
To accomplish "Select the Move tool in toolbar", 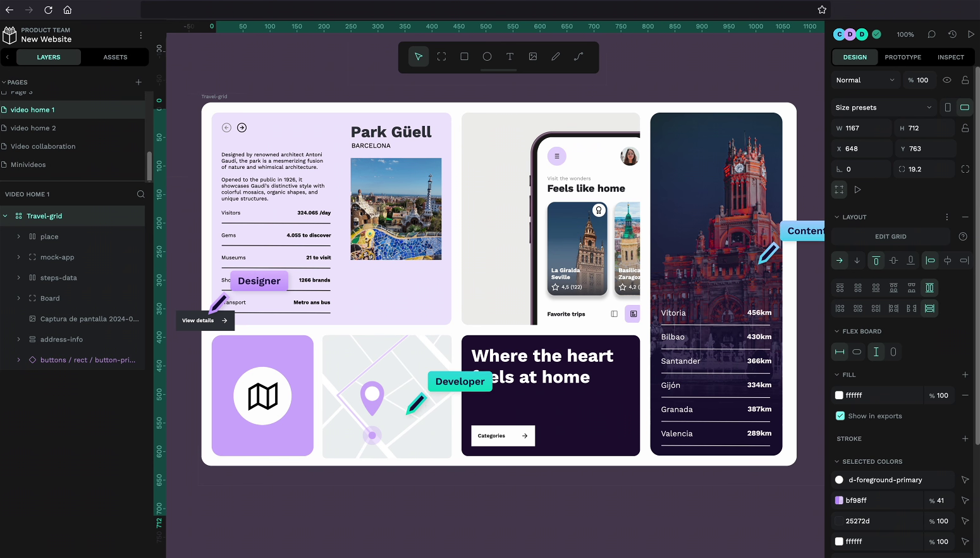I will tap(419, 57).
